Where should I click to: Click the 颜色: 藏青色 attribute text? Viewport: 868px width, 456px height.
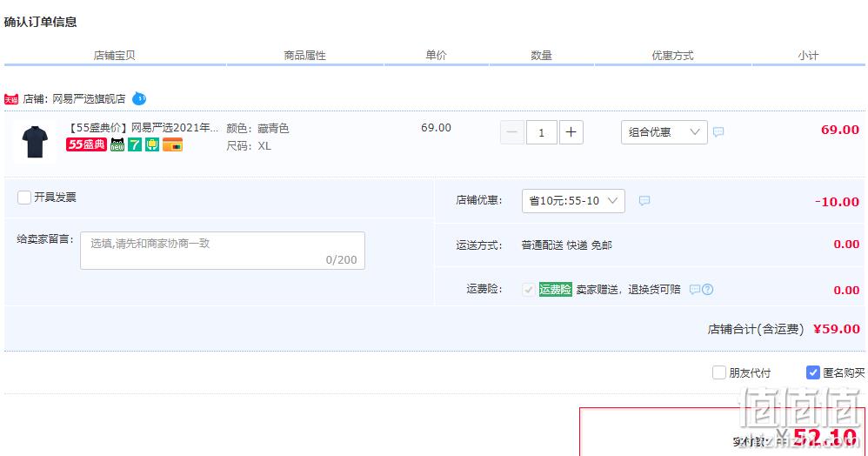[257, 129]
